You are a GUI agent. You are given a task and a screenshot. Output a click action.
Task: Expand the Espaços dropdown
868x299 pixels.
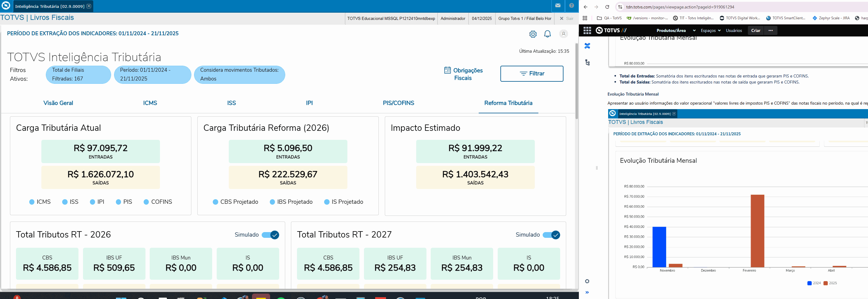click(711, 31)
